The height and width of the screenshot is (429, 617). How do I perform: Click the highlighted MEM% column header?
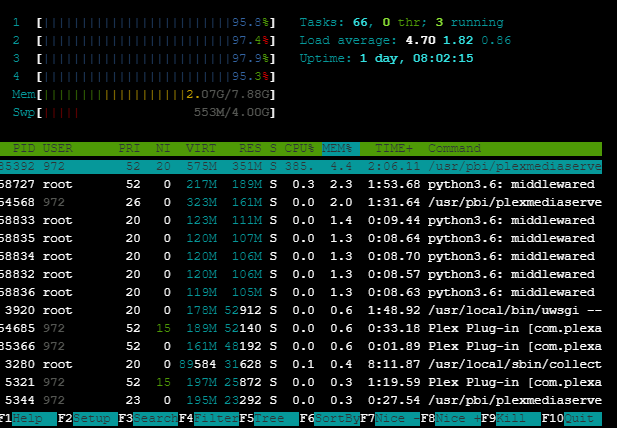pos(341,149)
